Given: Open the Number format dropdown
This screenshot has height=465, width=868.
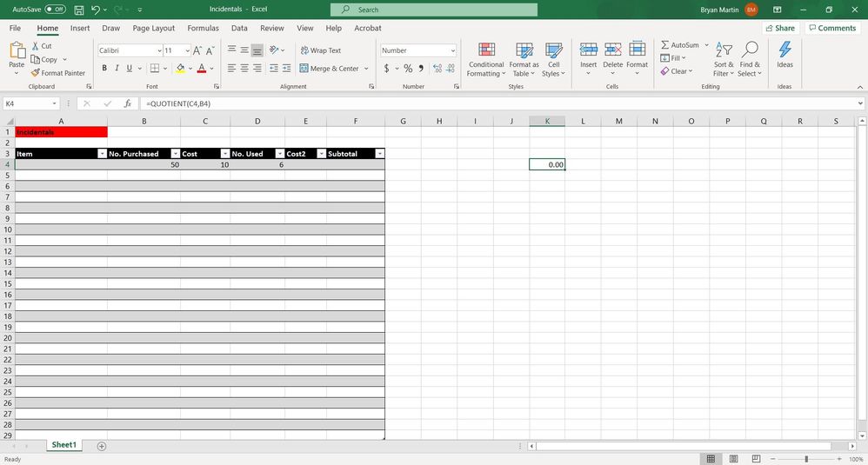Looking at the screenshot, I should tap(452, 50).
